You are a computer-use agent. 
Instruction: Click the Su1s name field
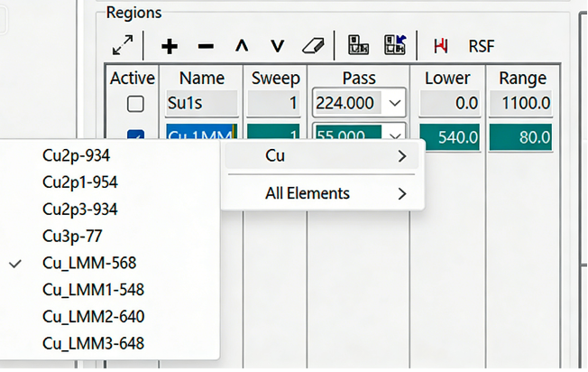coord(202,103)
